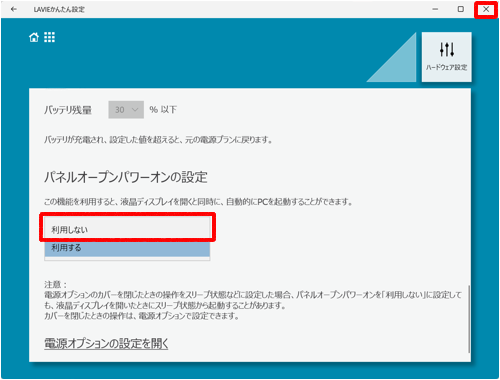
Task: Click the バッテリ残量 label
Action: [68, 110]
